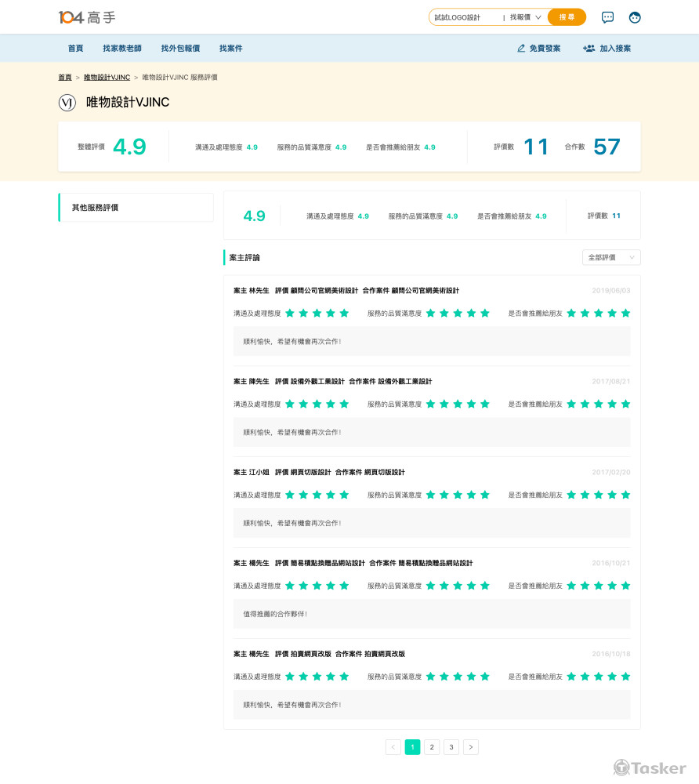Screen dimensions: 699x784
Task: Click the previous page arrow in pagination
Action: coord(393,747)
